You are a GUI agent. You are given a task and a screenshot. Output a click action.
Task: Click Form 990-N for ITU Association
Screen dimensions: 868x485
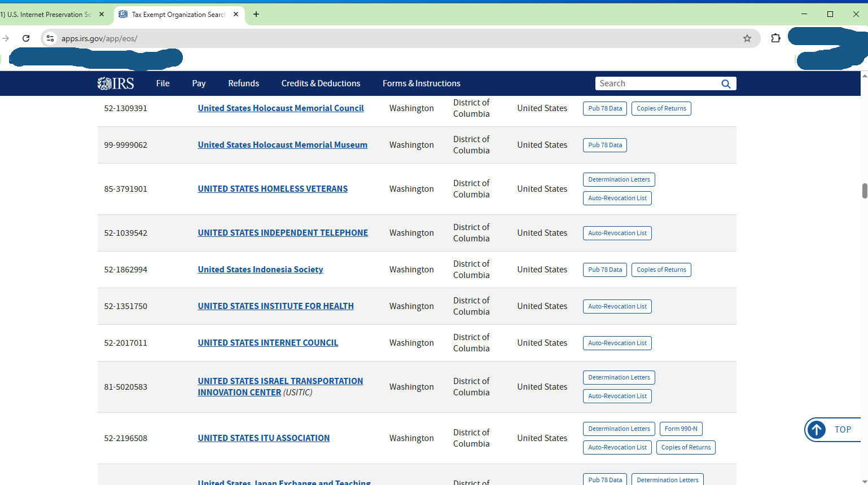click(681, 429)
